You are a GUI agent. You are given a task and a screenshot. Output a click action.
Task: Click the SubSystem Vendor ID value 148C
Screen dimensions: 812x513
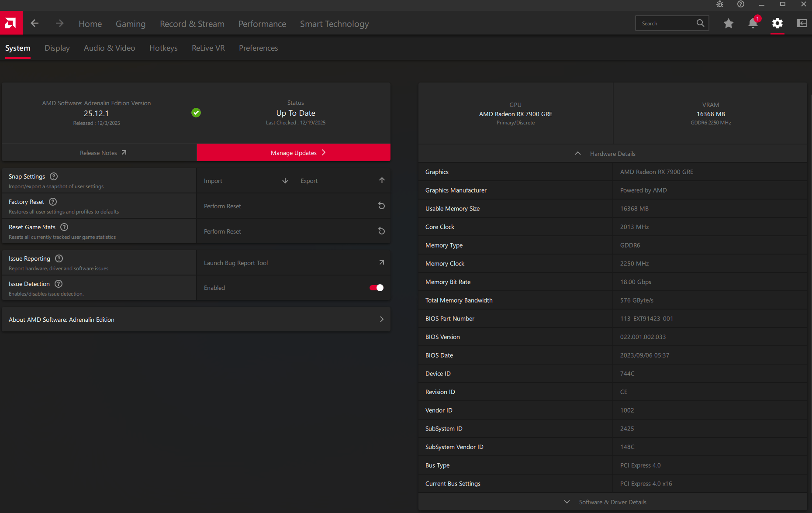pos(627,447)
